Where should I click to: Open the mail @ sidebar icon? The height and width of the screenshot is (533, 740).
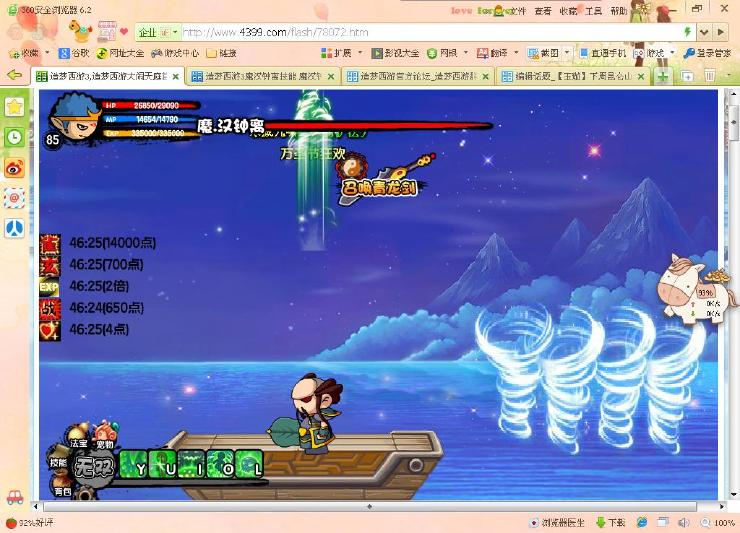[x=15, y=198]
